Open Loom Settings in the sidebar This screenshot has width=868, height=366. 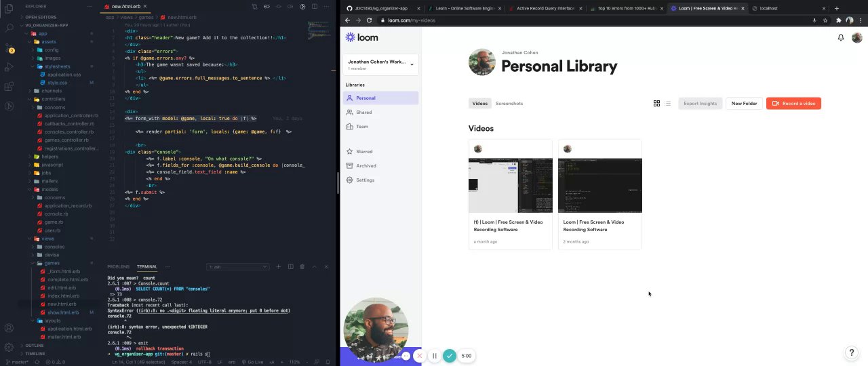[x=380, y=180]
